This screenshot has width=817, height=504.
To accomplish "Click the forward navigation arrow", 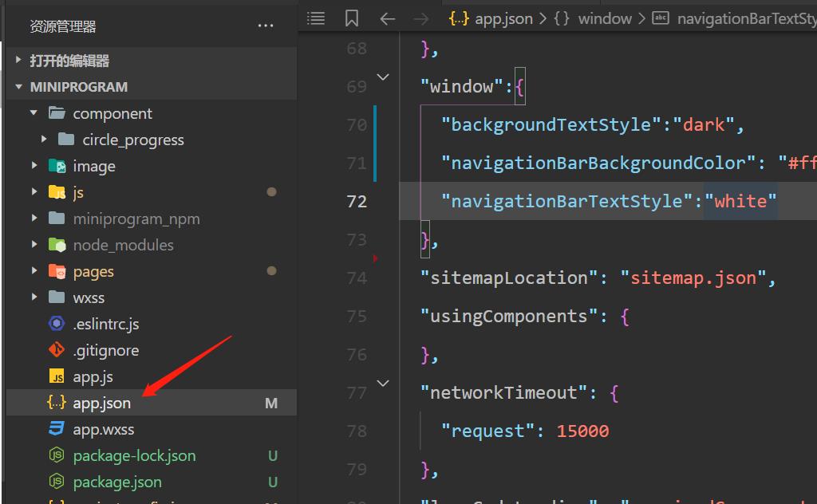I will 422,18.
